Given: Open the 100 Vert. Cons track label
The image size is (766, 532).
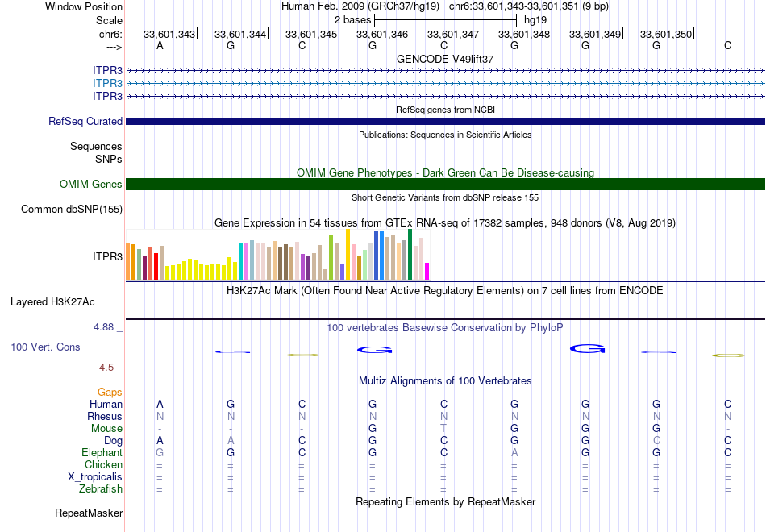Looking at the screenshot, I should 45,347.
